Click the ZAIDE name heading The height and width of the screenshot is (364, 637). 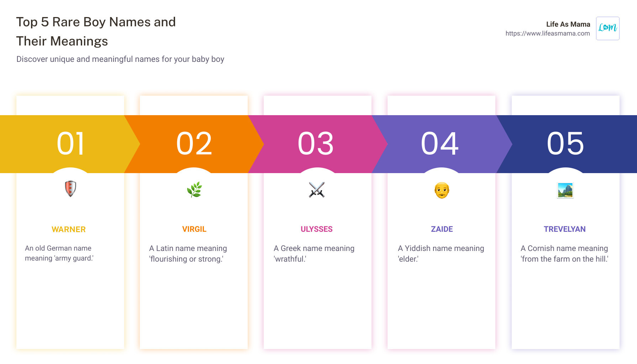(442, 229)
